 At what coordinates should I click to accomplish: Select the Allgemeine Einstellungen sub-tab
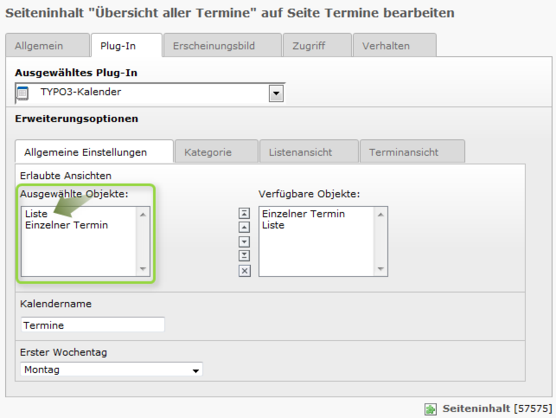[x=94, y=152]
